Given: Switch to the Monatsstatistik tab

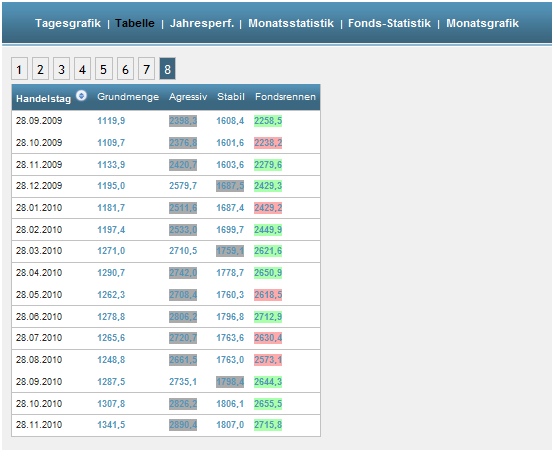Looking at the screenshot, I should [x=291, y=23].
